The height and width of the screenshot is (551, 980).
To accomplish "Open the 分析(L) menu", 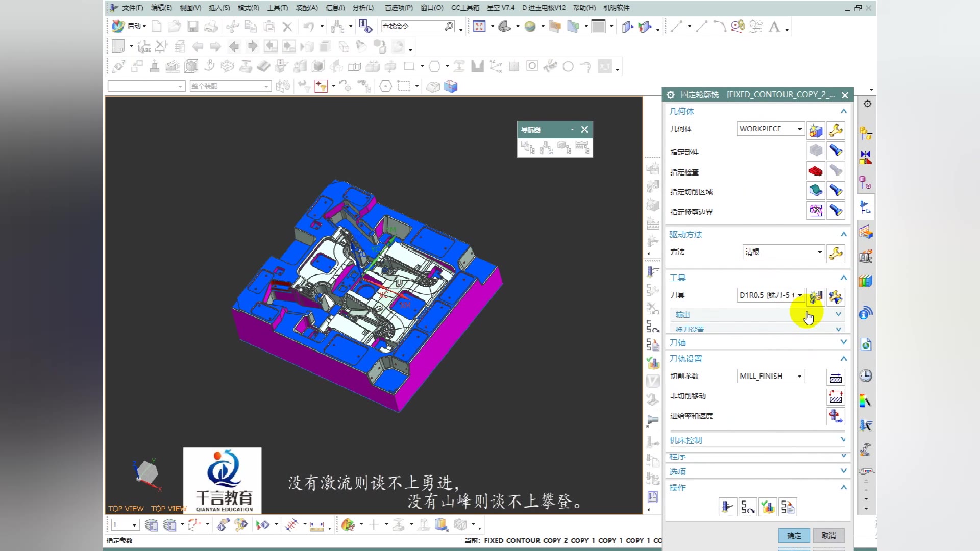I will click(x=363, y=8).
